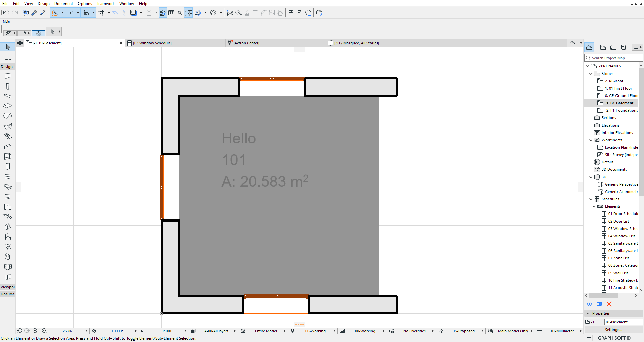Select the Zone tool in toolbox
644x342 pixels.
[x=8, y=207]
